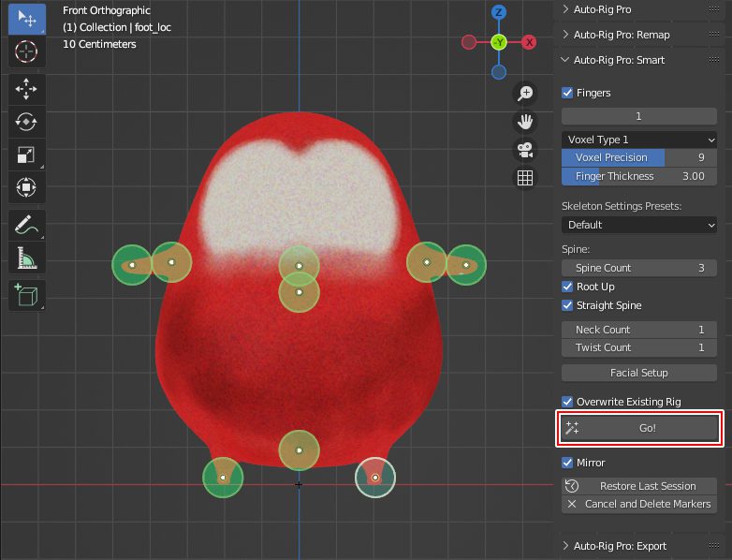Toggle the Mirror checkbox

pos(567,463)
